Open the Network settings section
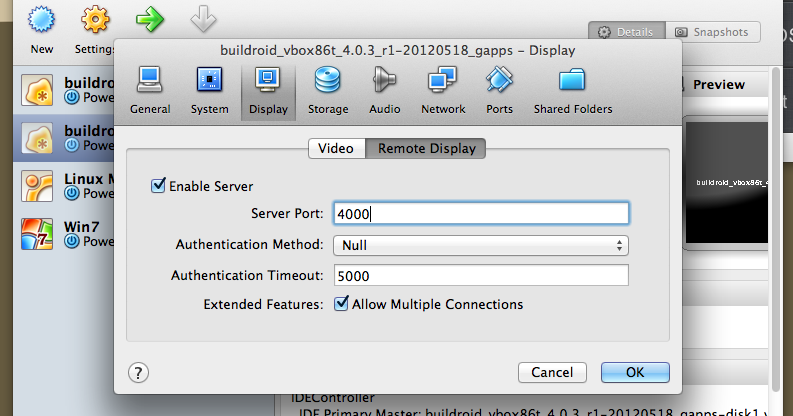This screenshot has width=793, height=416. [443, 91]
